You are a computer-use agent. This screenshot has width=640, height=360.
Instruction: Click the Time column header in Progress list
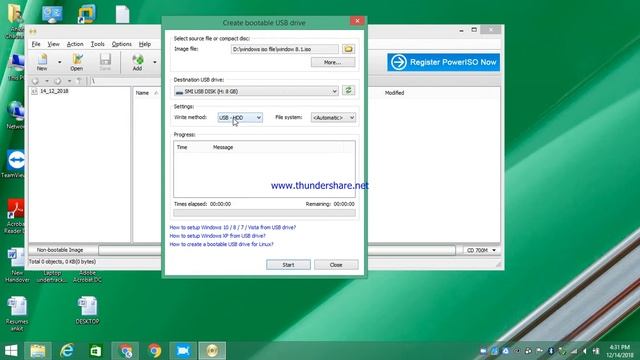[x=182, y=147]
